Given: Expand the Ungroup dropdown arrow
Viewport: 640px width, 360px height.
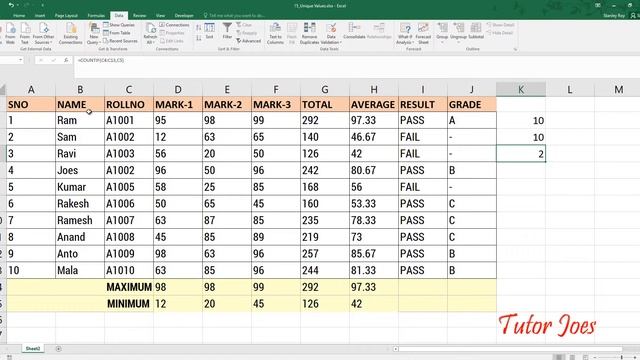Looking at the screenshot, I should tap(458, 42).
